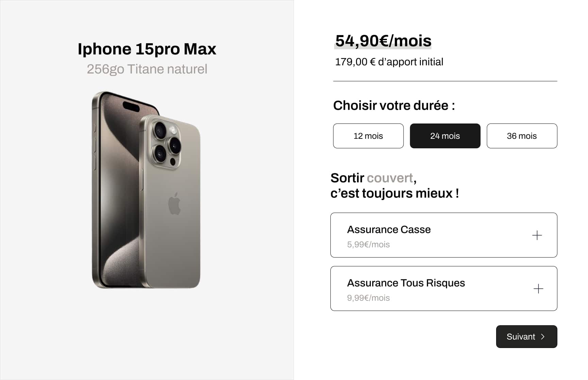Click the chevron arrow inside Suivant button
Viewport: 588px width, 380px height.
coord(543,336)
